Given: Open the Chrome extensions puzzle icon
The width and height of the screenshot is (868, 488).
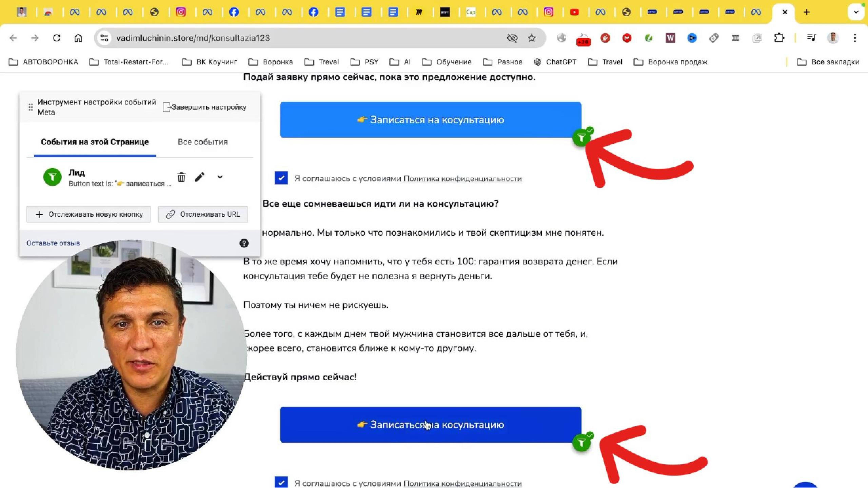Looking at the screenshot, I should click(x=779, y=38).
